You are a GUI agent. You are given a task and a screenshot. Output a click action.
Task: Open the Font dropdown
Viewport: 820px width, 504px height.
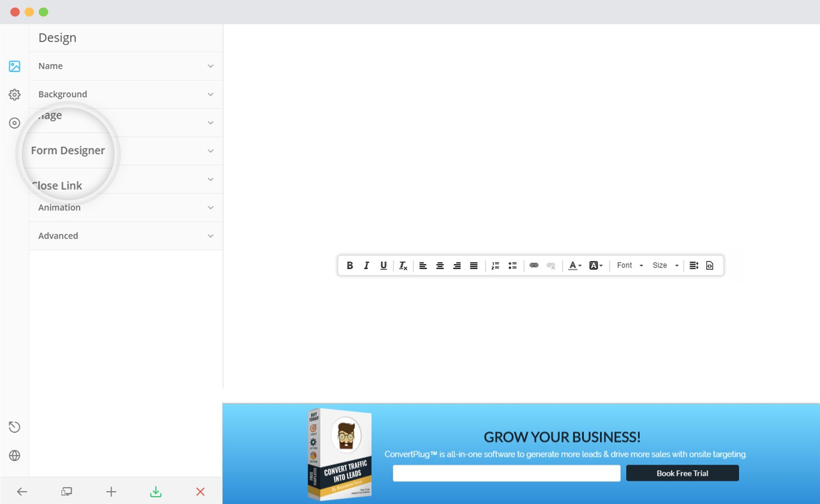(x=630, y=265)
